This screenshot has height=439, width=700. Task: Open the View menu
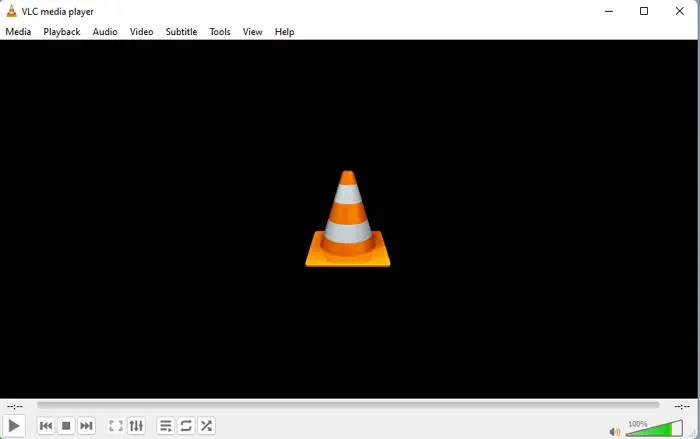252,32
